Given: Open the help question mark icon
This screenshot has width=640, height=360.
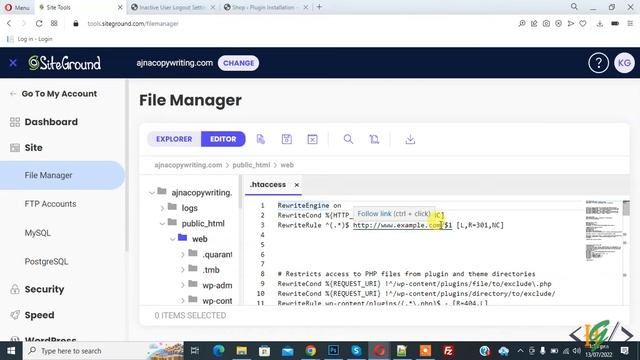Looking at the screenshot, I should coord(598,63).
